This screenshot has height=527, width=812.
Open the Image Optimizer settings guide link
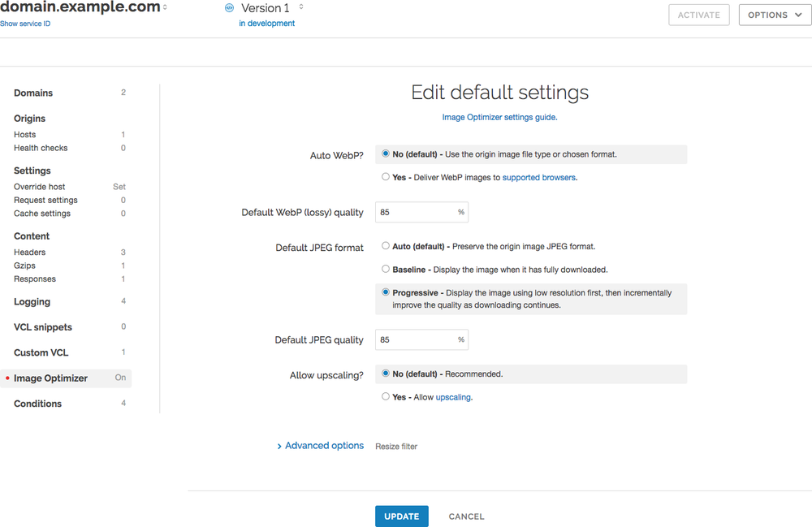[x=499, y=117]
